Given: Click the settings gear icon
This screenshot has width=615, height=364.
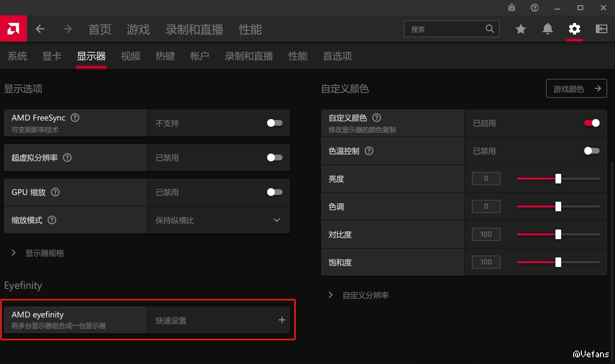Looking at the screenshot, I should (x=574, y=29).
